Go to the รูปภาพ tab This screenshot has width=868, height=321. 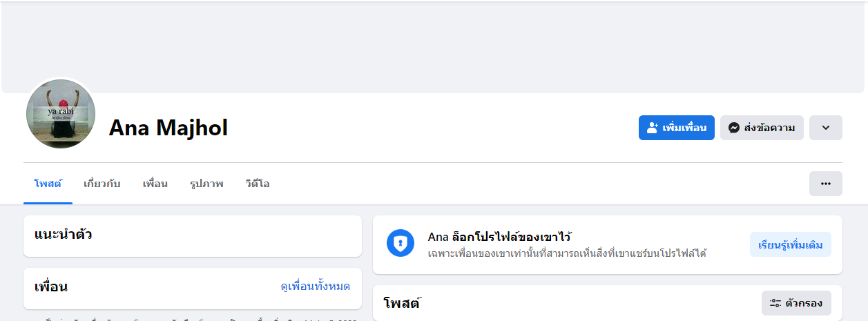coord(206,184)
